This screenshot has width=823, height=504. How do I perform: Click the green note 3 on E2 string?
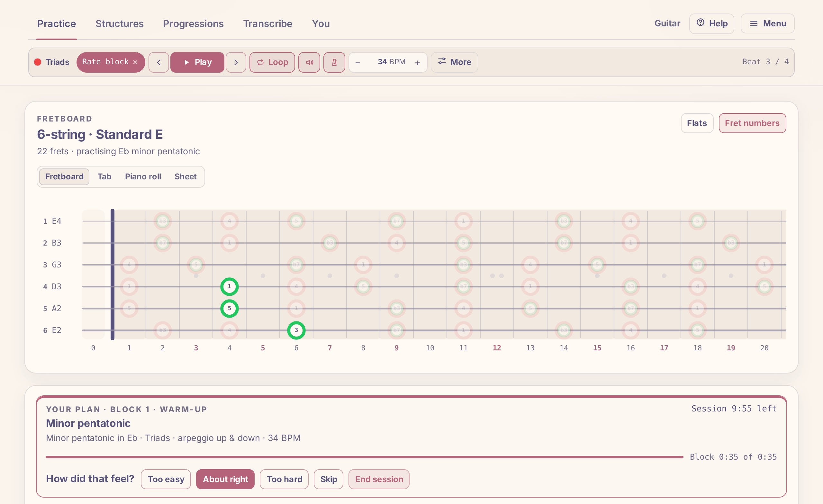click(x=296, y=330)
